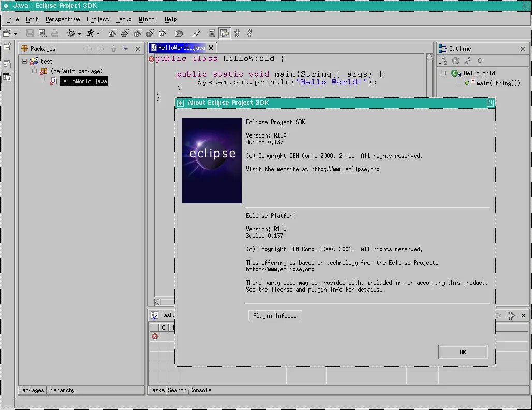Viewport: 532px width, 410px height.
Task: Click the New Java Project icon
Action: 112,33
